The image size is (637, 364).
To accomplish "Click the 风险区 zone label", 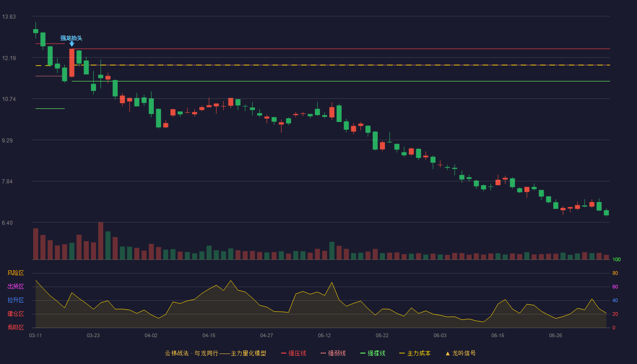I will click(15, 273).
